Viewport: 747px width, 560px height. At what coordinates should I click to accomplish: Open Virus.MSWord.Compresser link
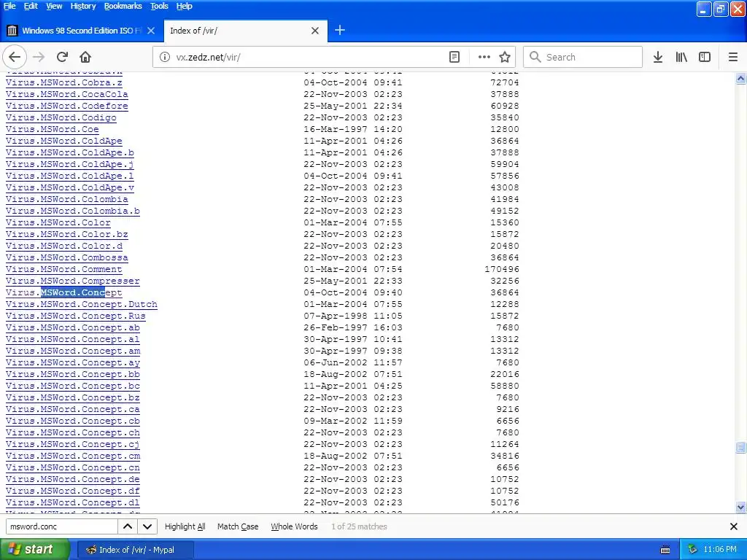pos(73,281)
